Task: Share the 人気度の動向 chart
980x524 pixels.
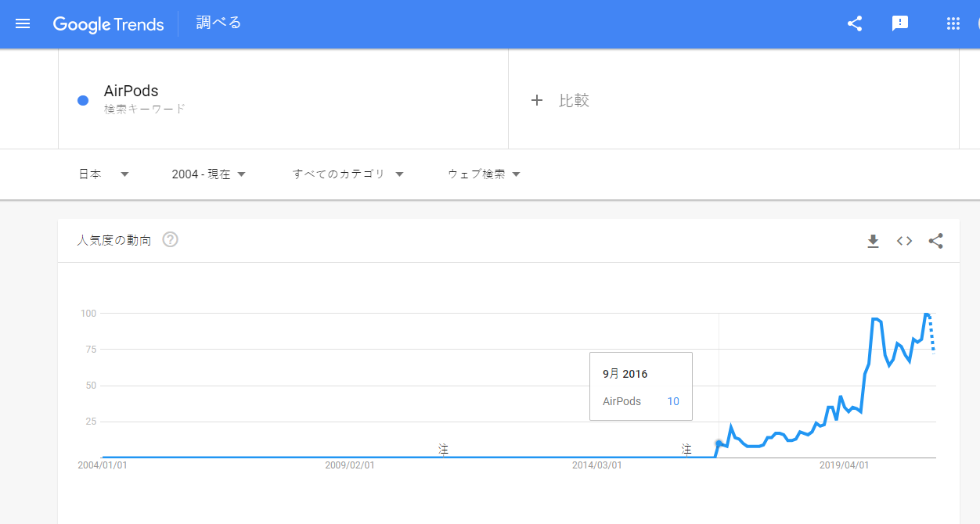Action: 935,241
